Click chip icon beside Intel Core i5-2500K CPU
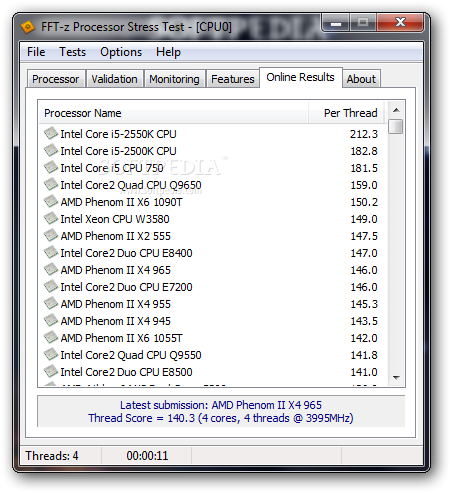 point(51,150)
